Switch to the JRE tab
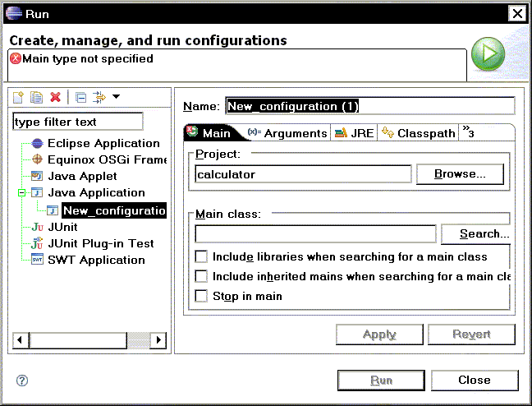532x406 pixels. pyautogui.click(x=354, y=133)
